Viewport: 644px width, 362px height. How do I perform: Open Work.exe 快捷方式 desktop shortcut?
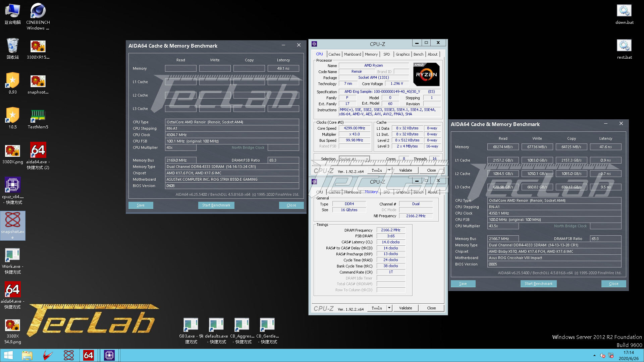click(12, 261)
